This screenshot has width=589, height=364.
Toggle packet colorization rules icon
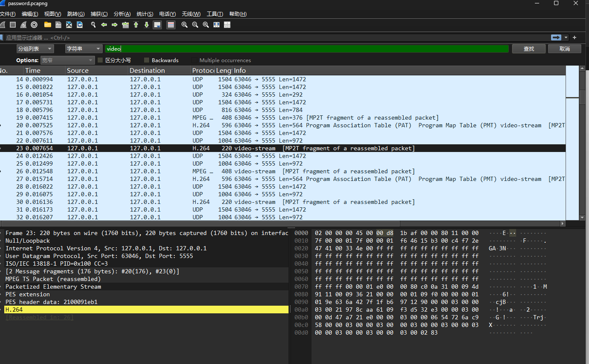point(171,25)
